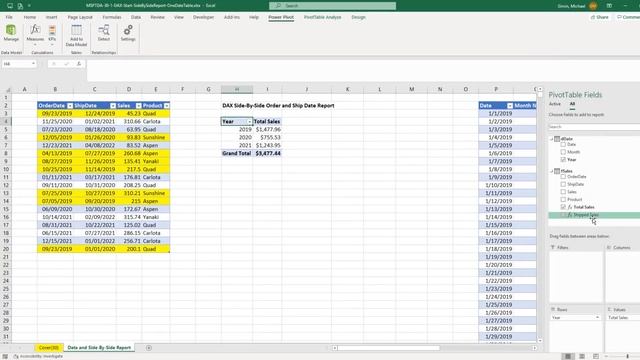Check the Sales field under fSales
Screen dimensions: 640x360
[563, 192]
